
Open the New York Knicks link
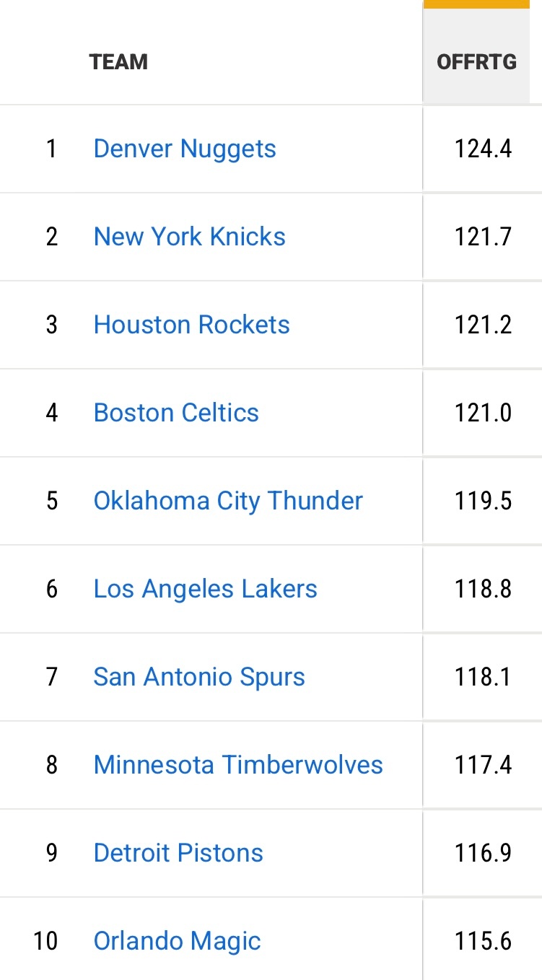pos(189,237)
